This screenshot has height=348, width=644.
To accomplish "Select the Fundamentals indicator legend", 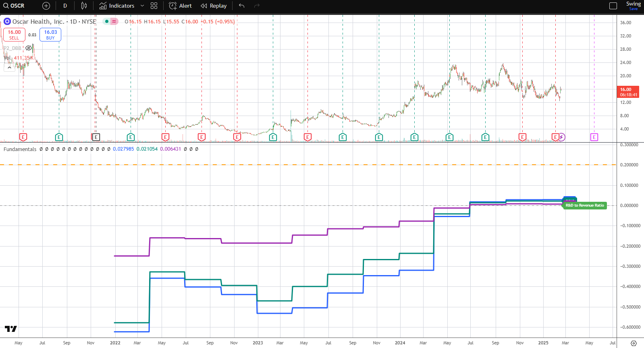I will tap(20, 149).
